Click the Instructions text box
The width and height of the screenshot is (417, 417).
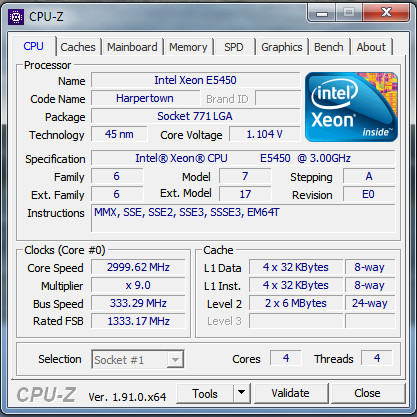pos(243,218)
